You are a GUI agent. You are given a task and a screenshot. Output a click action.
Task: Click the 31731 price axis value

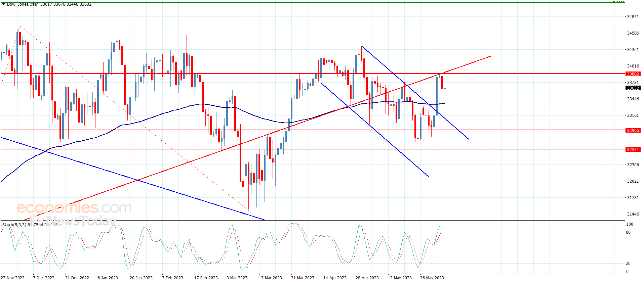(x=633, y=198)
